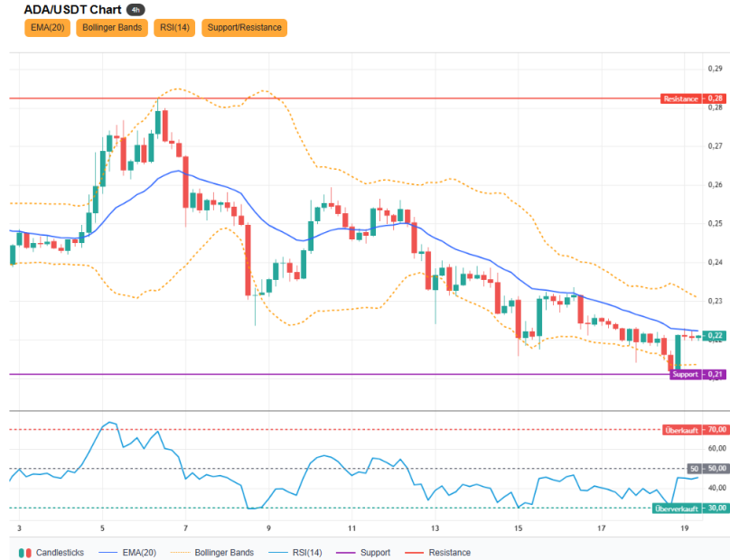Viewport: 730px width, 560px height.
Task: Click the dotted Bollinger Bands legend swatch
Action: [x=180, y=553]
